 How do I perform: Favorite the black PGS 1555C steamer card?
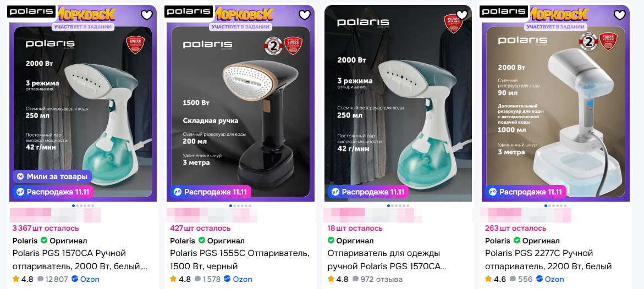[304, 15]
